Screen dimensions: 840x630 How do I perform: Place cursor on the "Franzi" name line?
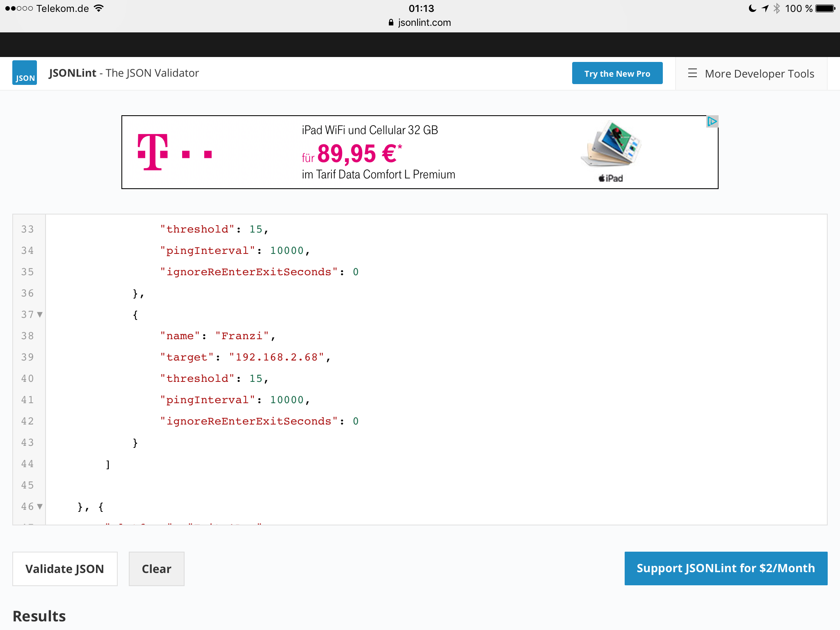point(242,336)
